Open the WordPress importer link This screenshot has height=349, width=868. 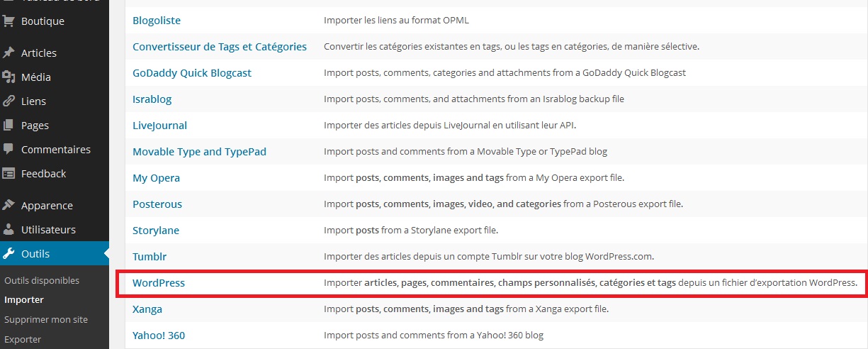point(159,283)
